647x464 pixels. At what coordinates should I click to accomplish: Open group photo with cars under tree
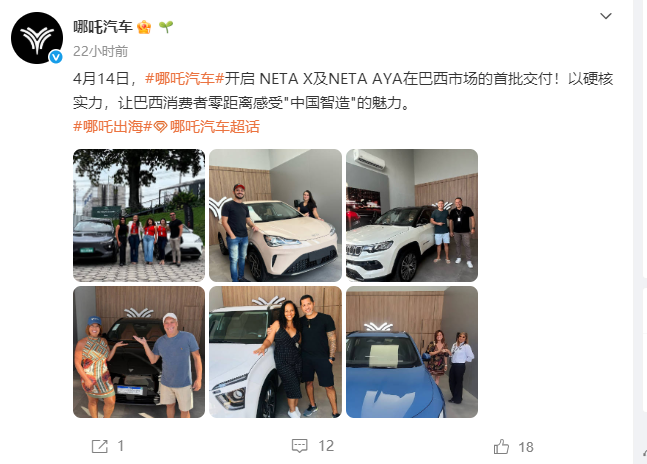[139, 215]
